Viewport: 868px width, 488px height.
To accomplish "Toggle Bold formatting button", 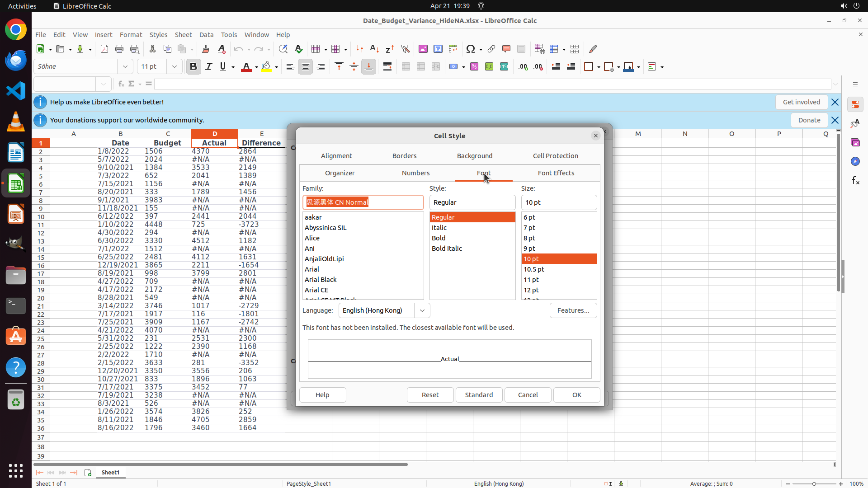I will coord(193,66).
